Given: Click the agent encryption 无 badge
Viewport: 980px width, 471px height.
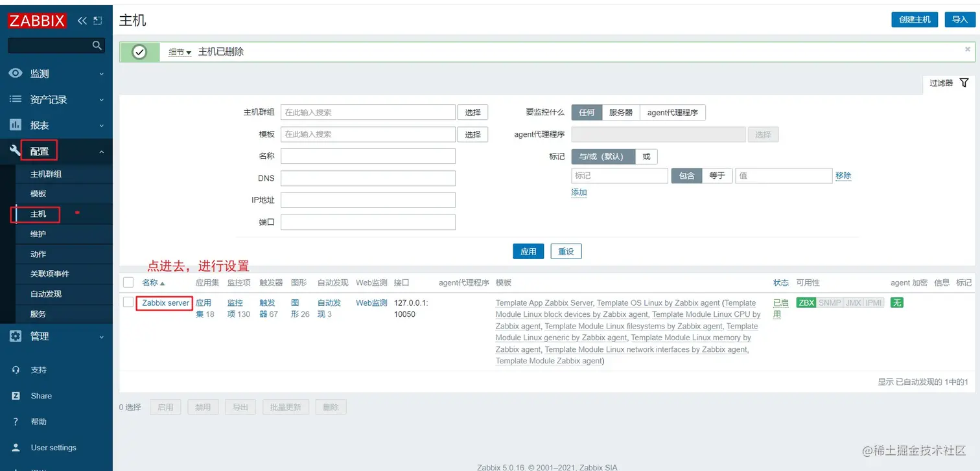Looking at the screenshot, I should (x=896, y=303).
